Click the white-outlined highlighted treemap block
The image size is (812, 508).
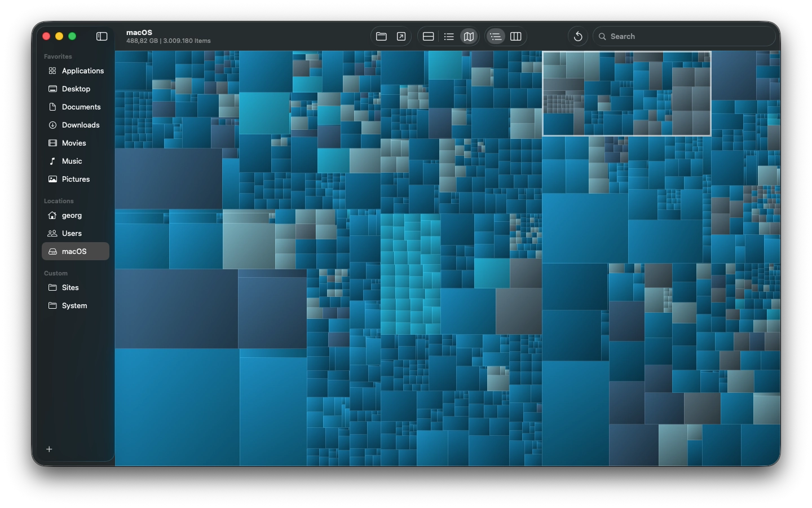(x=626, y=94)
